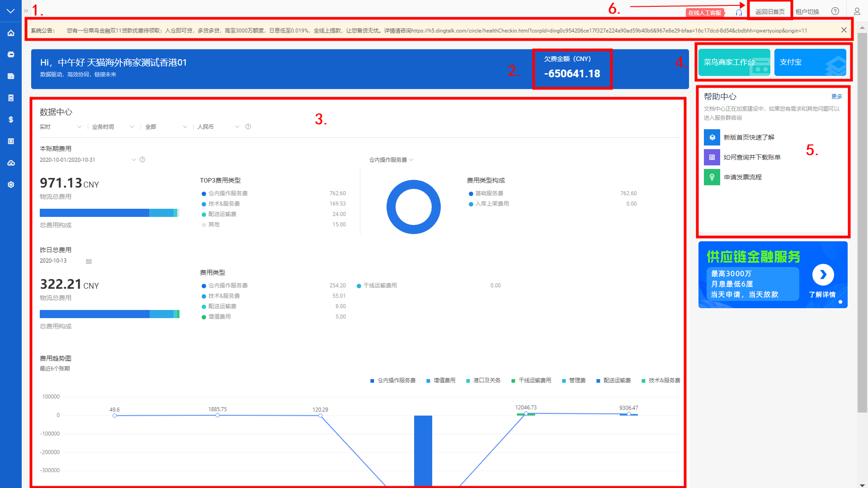Image resolution: width=868 pixels, height=488 pixels.
Task: Click the dollar sign sidebar icon
Action: (x=11, y=120)
